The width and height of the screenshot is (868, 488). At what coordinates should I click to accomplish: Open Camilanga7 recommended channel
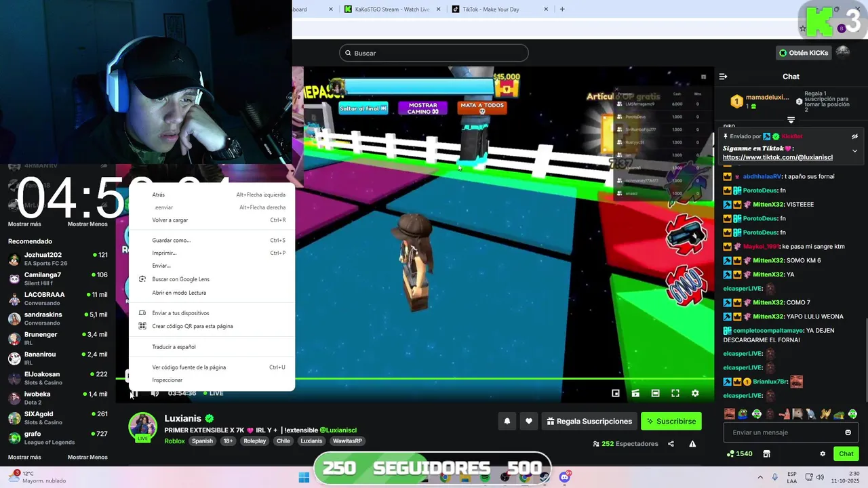(x=58, y=279)
